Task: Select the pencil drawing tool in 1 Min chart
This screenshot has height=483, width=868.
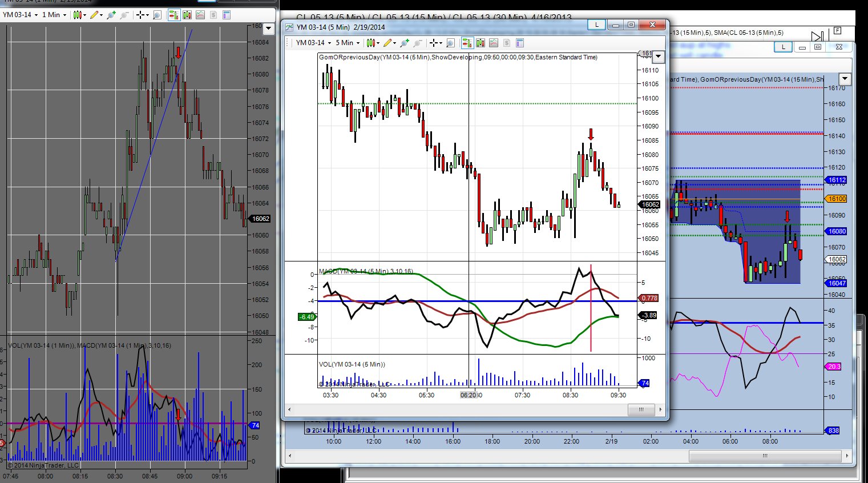Action: tap(94, 15)
